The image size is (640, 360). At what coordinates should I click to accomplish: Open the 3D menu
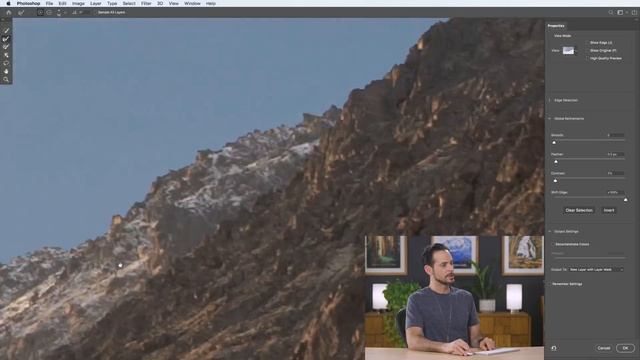click(160, 3)
